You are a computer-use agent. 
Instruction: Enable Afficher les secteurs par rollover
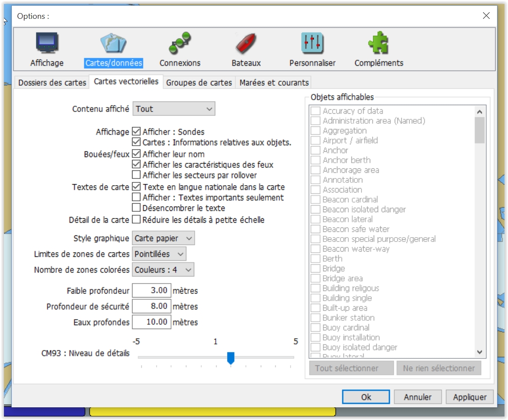136,175
